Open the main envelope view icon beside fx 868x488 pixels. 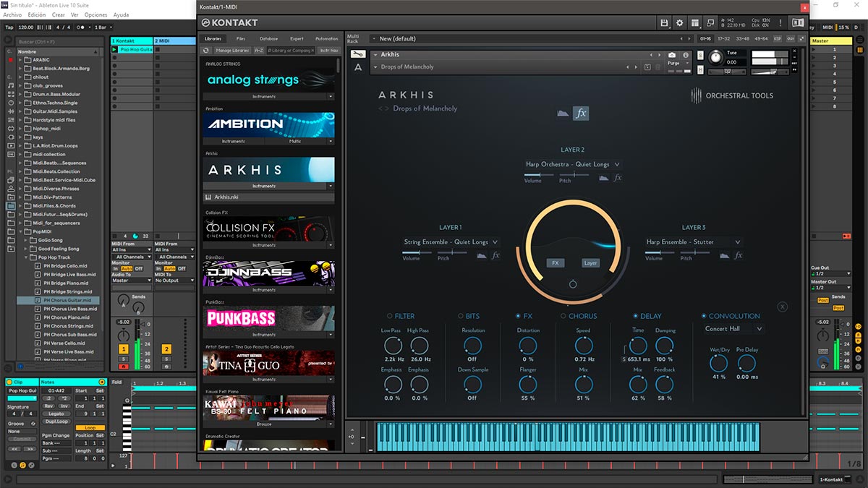[x=563, y=114]
